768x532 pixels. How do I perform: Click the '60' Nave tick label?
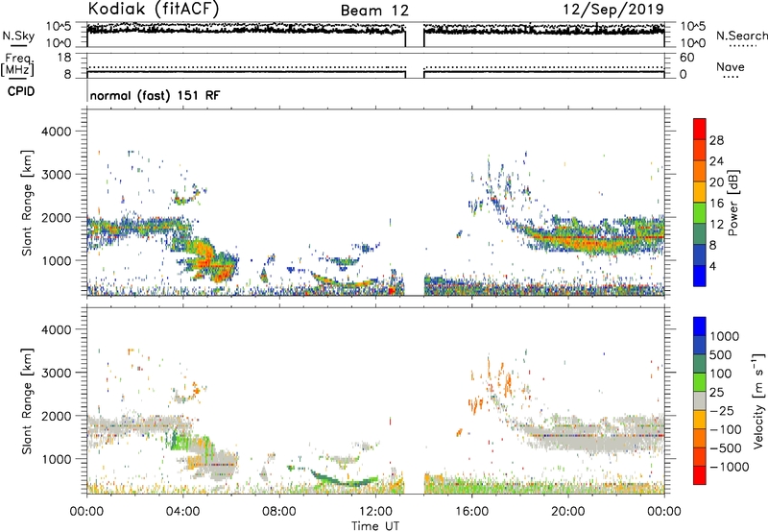point(686,58)
